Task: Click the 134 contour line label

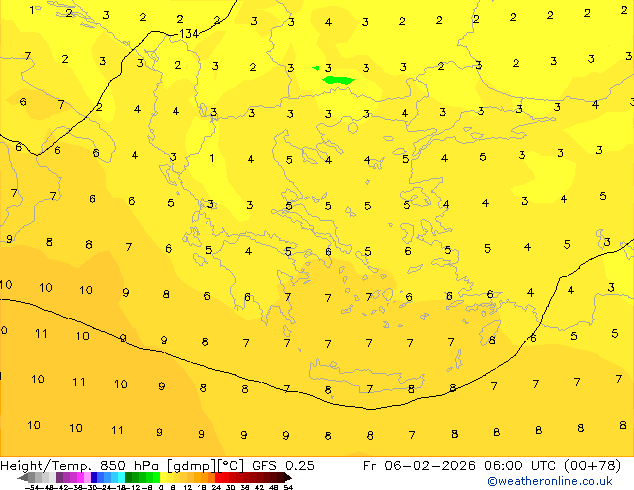Action: click(x=188, y=34)
